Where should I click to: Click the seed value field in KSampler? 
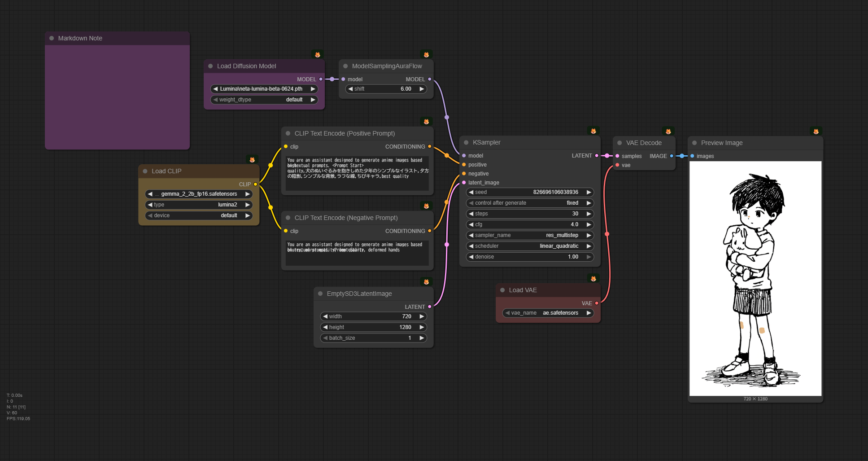pyautogui.click(x=530, y=192)
